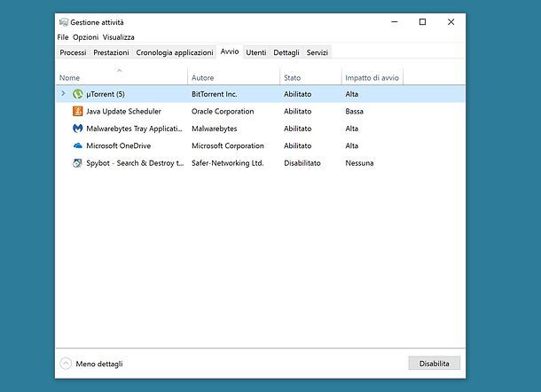Select Spybot - Search & Destroy entry
Image resolution: width=541 pixels, height=392 pixels.
pos(135,163)
